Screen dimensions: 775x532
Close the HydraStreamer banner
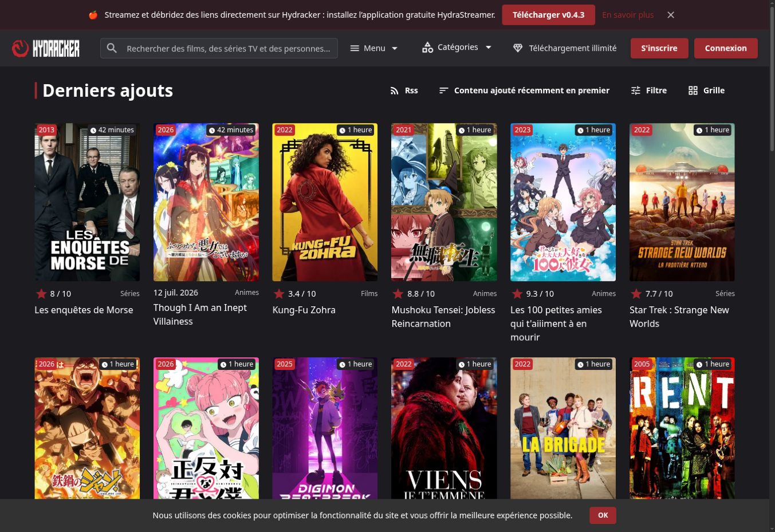(671, 15)
